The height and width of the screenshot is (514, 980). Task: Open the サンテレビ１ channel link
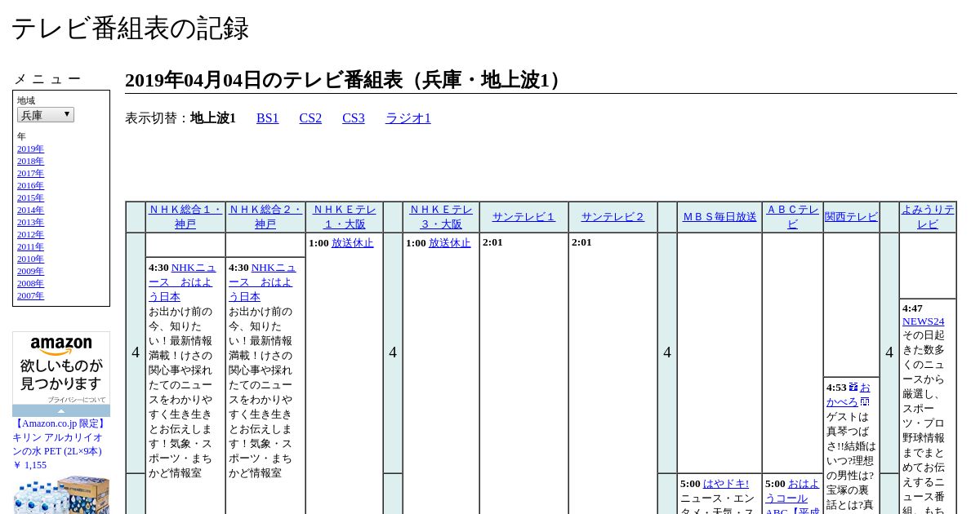[x=523, y=217]
